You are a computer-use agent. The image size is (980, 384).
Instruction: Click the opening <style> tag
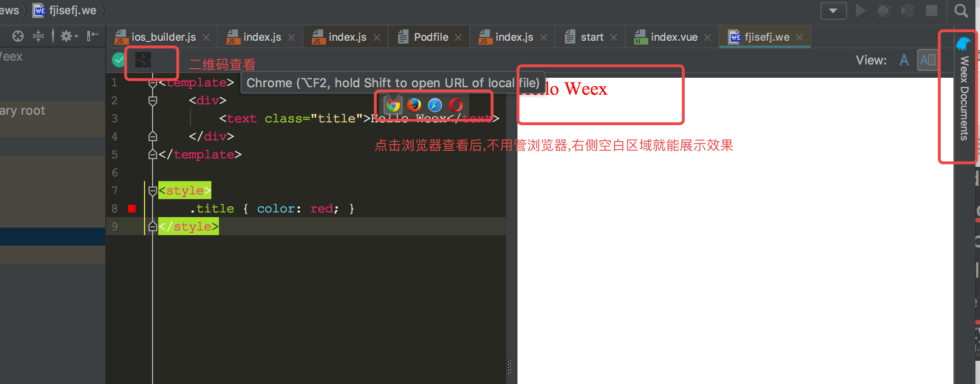point(185,191)
